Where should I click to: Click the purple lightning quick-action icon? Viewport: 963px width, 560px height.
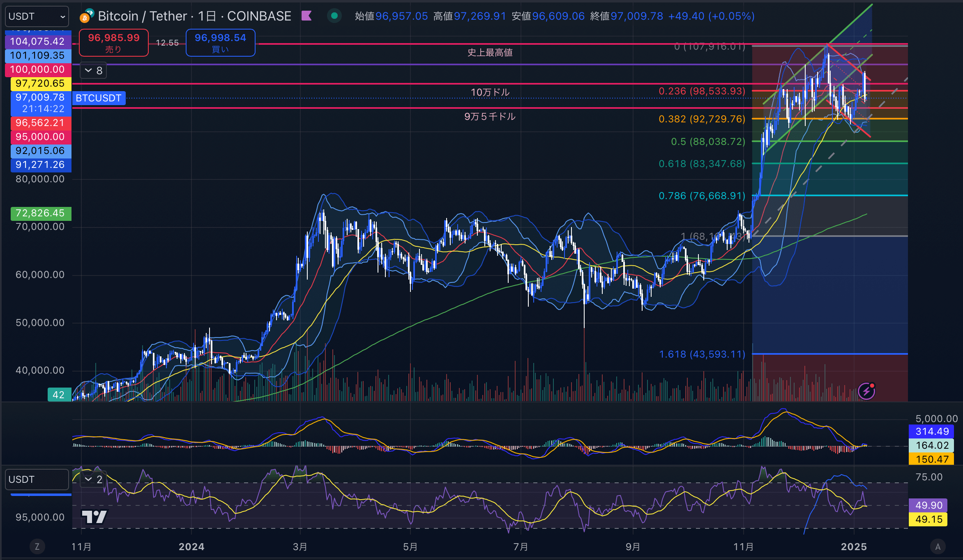point(866,391)
